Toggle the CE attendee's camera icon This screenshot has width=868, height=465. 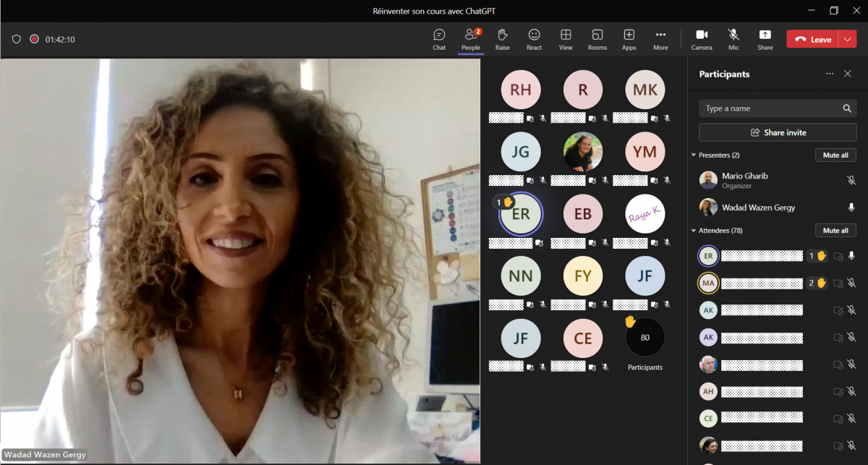(838, 419)
